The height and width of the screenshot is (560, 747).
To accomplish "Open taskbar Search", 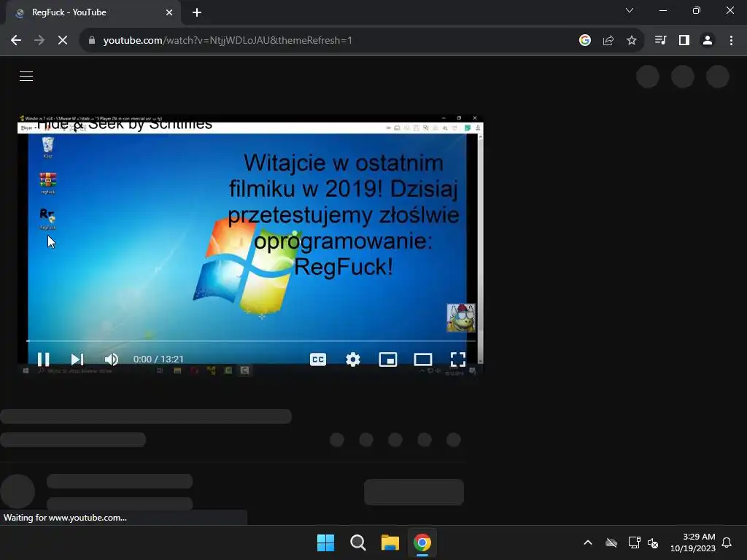I will click(x=357, y=542).
